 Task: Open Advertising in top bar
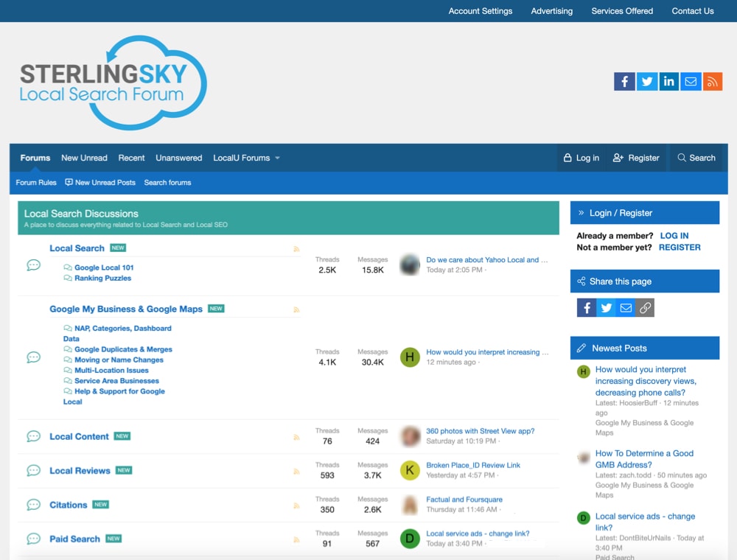pyautogui.click(x=552, y=11)
